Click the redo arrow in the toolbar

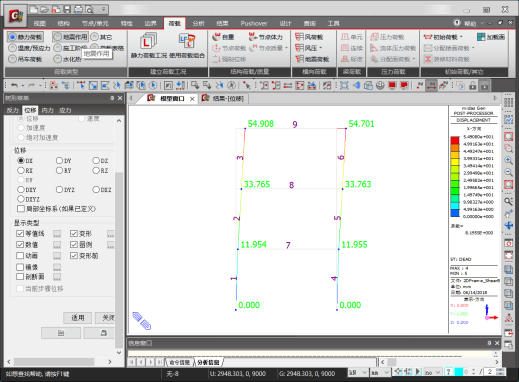click(x=31, y=86)
